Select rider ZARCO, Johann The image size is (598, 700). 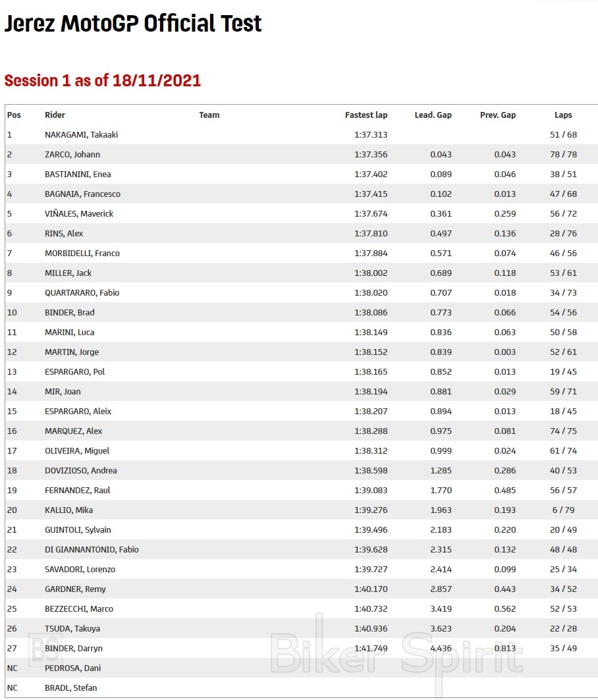click(x=72, y=154)
